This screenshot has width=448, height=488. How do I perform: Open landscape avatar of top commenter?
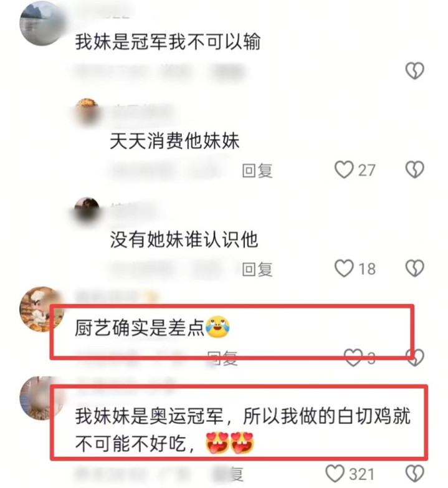41,23
